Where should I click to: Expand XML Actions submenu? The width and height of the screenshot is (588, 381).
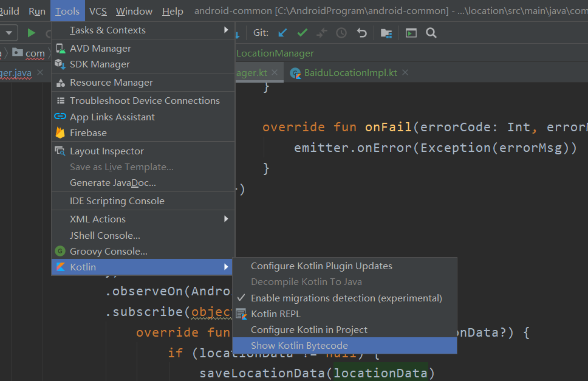click(x=143, y=219)
